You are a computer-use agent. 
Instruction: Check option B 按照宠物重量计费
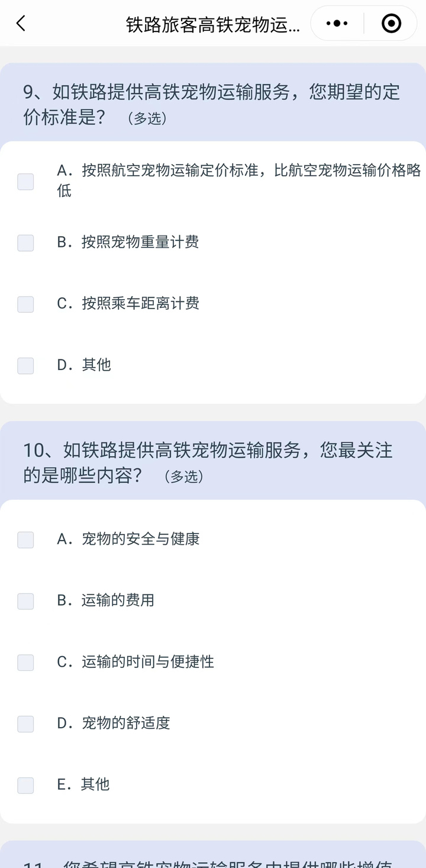click(25, 243)
